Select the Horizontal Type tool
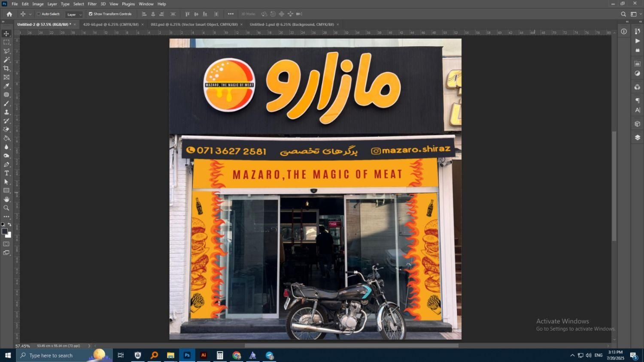This screenshot has height=362, width=644. coord(6,173)
